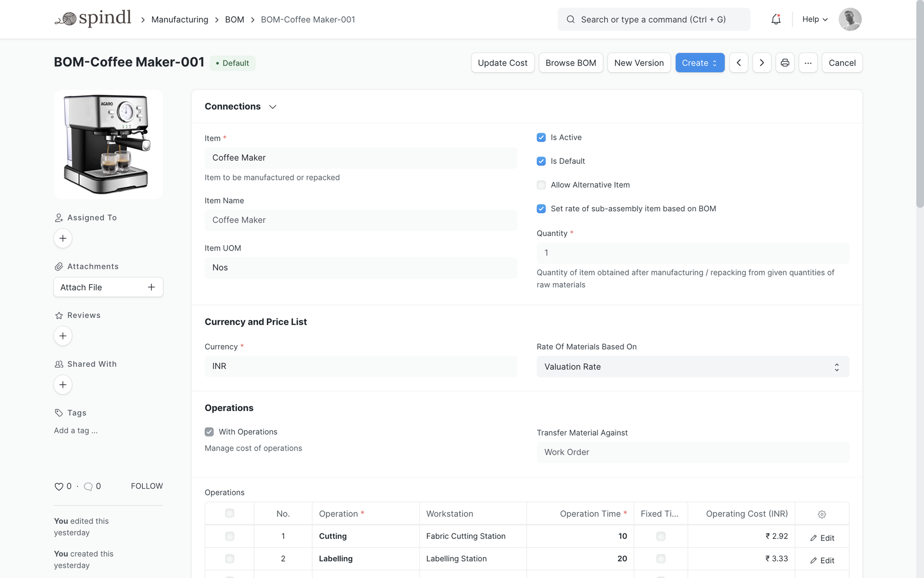Navigate to Manufacturing breadcrumb

point(180,19)
